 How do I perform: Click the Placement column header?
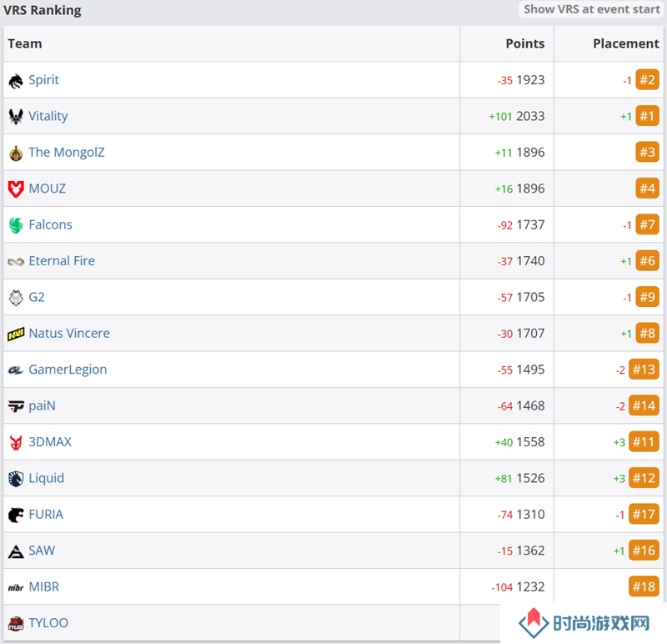click(626, 43)
